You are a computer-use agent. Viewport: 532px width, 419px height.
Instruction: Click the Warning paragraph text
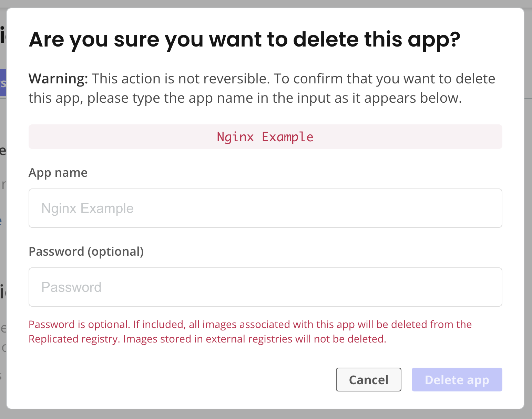[262, 88]
